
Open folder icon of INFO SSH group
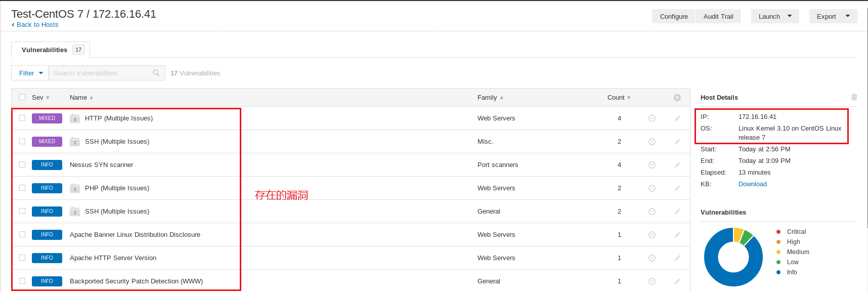point(75,212)
